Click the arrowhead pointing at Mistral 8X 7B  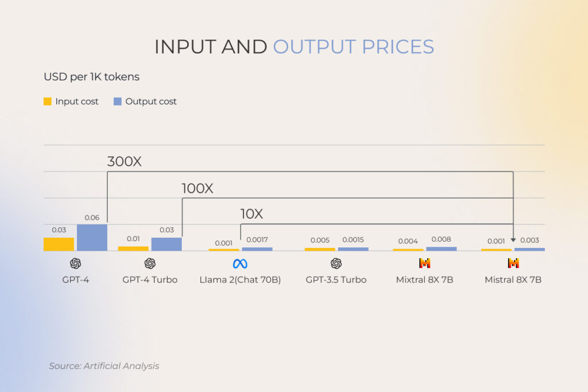pyautogui.click(x=513, y=240)
